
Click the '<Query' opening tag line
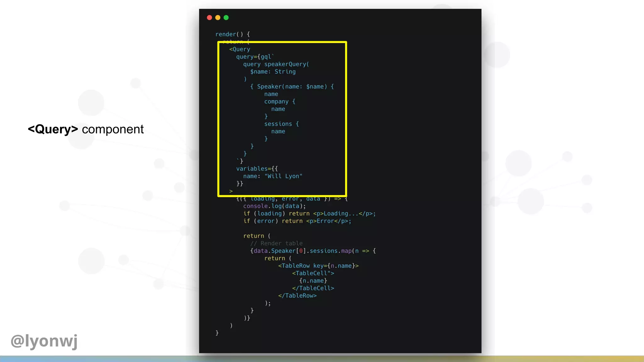pos(240,49)
